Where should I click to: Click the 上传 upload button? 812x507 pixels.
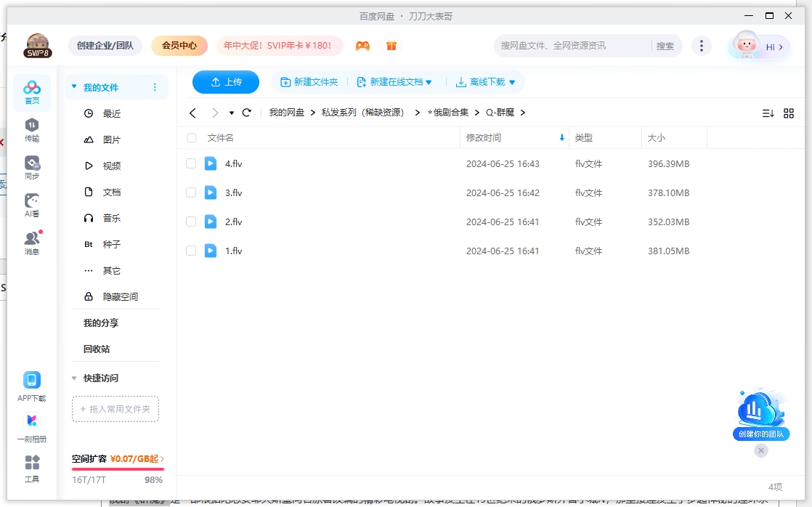click(x=225, y=82)
